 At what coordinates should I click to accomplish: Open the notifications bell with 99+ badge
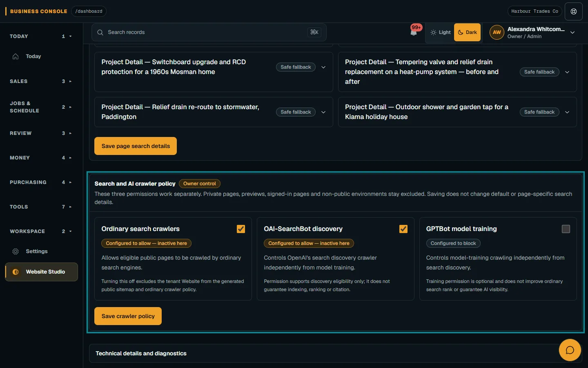pos(414,32)
